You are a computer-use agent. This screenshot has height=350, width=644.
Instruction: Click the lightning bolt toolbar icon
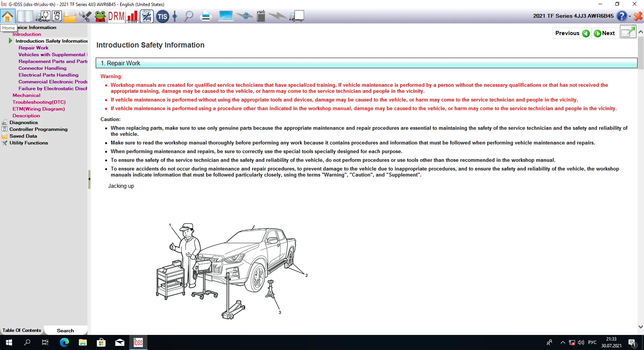(277, 16)
